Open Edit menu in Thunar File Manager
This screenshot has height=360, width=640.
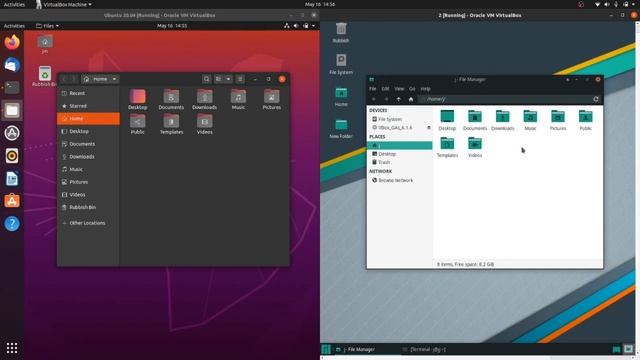385,89
